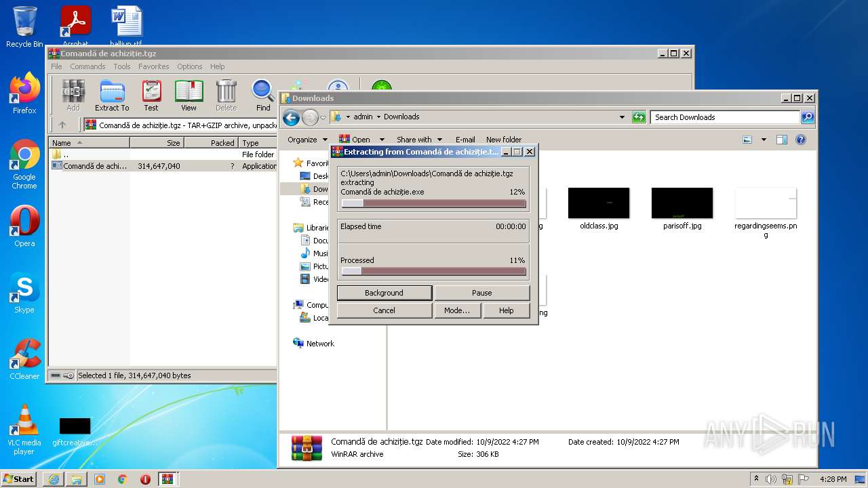Open Firefox desktop shortcut

(24, 94)
